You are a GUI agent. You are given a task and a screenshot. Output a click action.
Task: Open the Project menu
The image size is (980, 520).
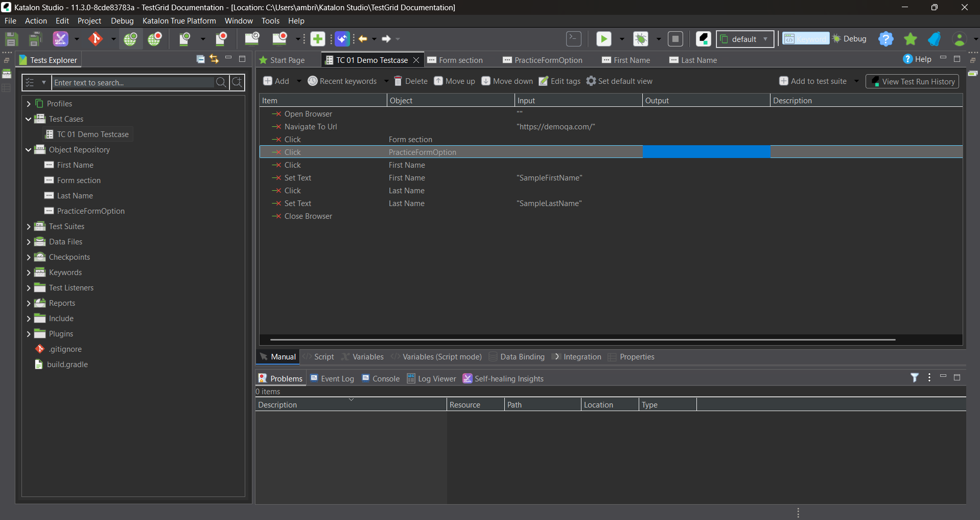89,21
